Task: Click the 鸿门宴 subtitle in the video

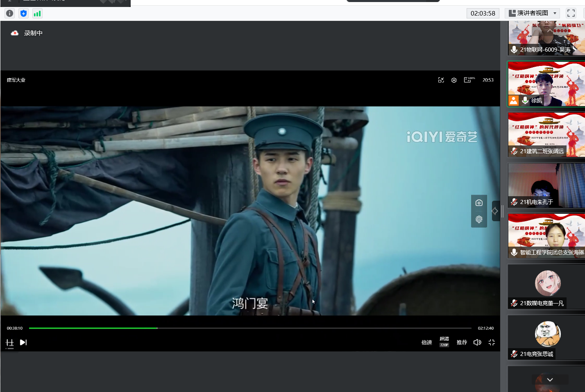Action: 250,304
